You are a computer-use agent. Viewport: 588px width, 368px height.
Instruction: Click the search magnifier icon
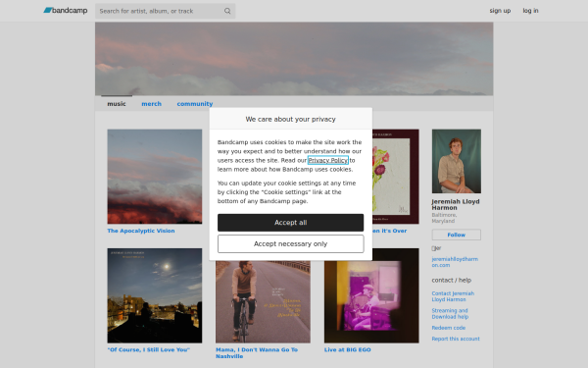227,11
